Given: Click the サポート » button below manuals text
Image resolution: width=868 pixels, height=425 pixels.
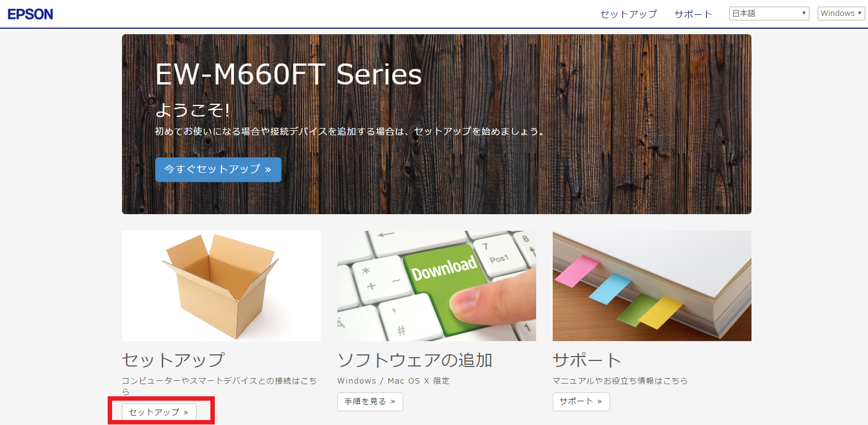Looking at the screenshot, I should coord(581,402).
